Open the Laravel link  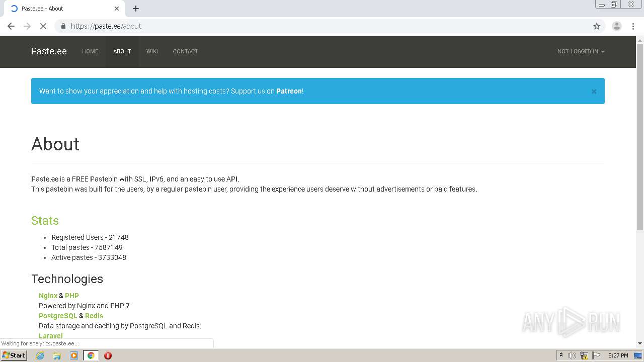click(x=51, y=336)
